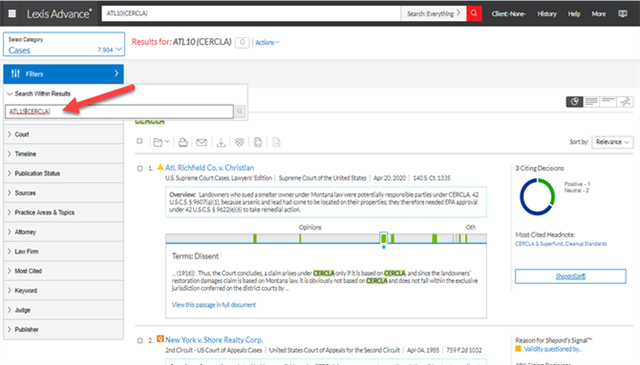
Task: Click the blue Filters header bar
Action: click(63, 74)
